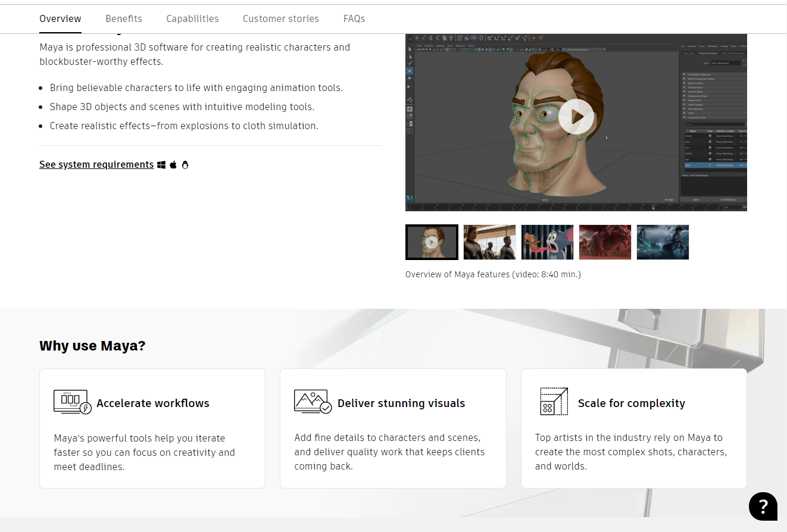The image size is (787, 532).
Task: Click the Linux penguin icon beside system requirements
Action: [185, 164]
